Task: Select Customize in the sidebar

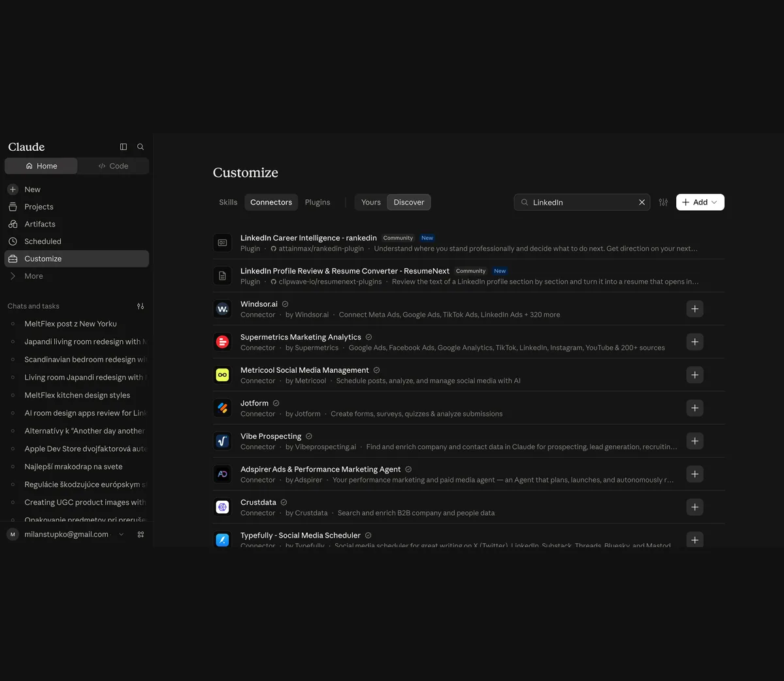Action: pyautogui.click(x=76, y=259)
